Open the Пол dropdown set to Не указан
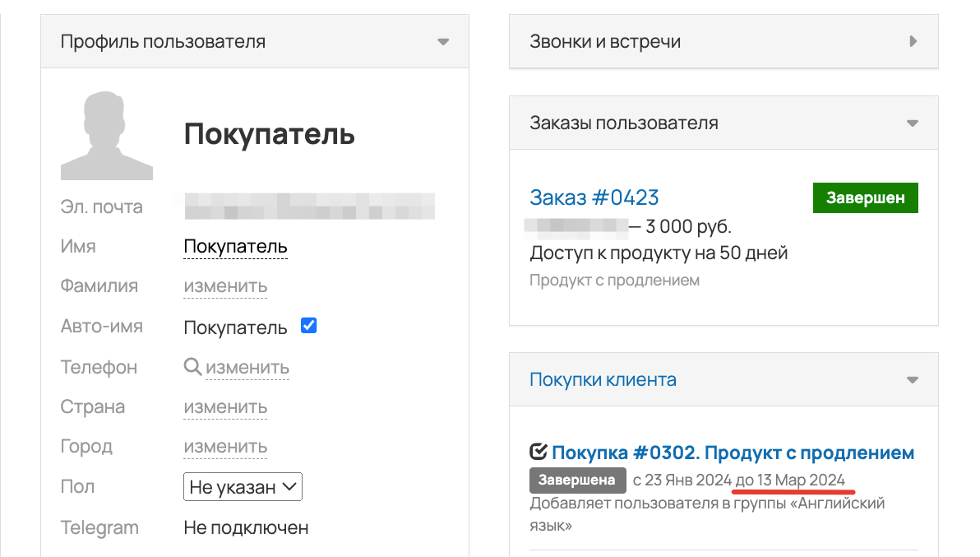980x557 pixels. pos(243,487)
